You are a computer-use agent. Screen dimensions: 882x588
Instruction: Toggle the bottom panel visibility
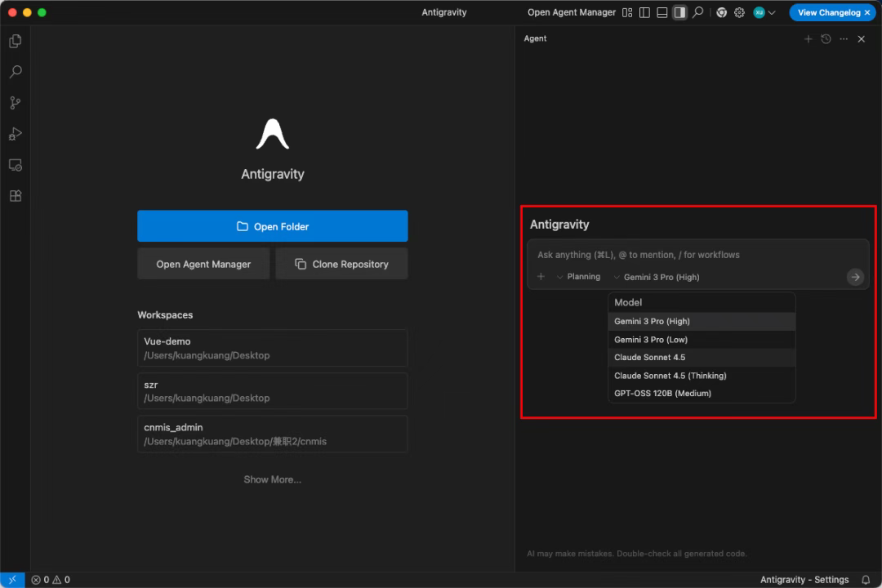tap(662, 12)
